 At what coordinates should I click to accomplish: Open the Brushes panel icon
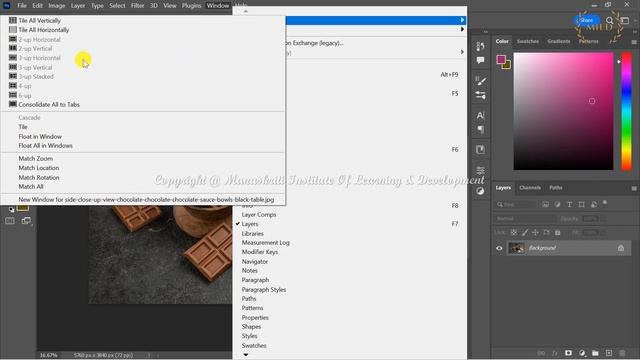coord(480,81)
